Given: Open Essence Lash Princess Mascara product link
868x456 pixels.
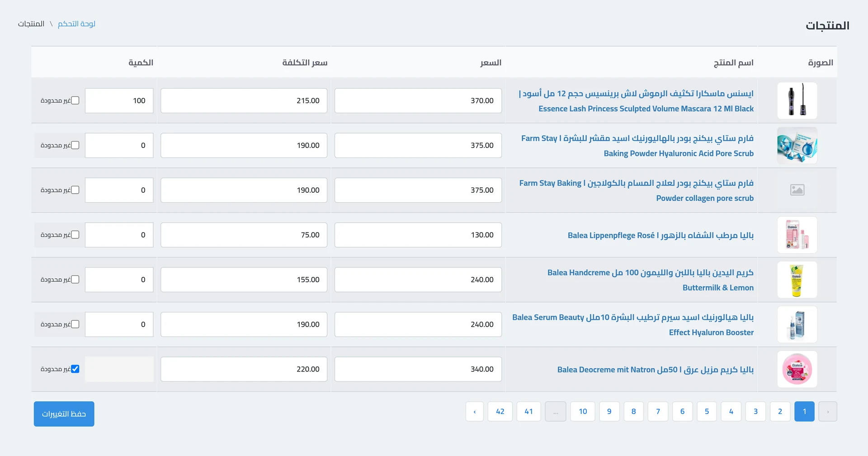Looking at the screenshot, I should 636,101.
